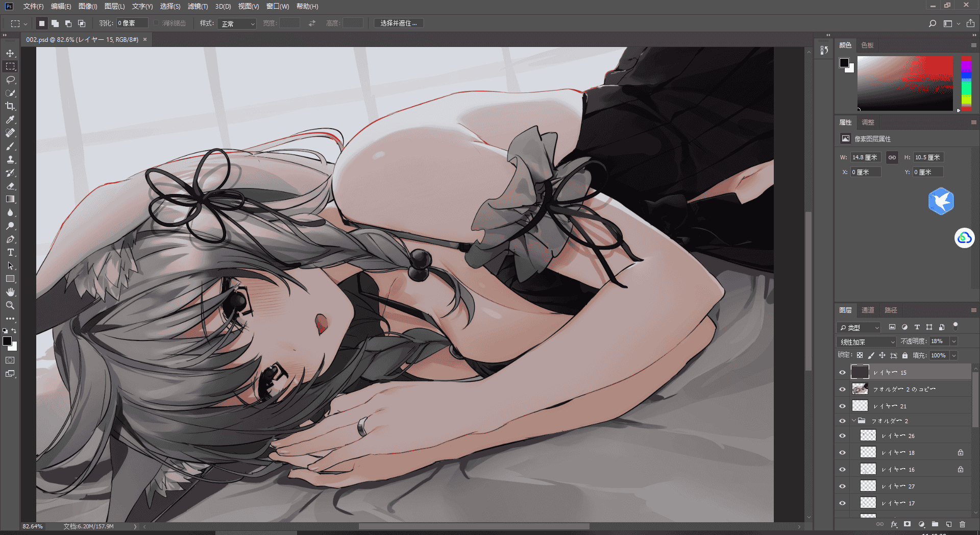Click the feather 羽化 input field
The image size is (980, 535).
132,23
